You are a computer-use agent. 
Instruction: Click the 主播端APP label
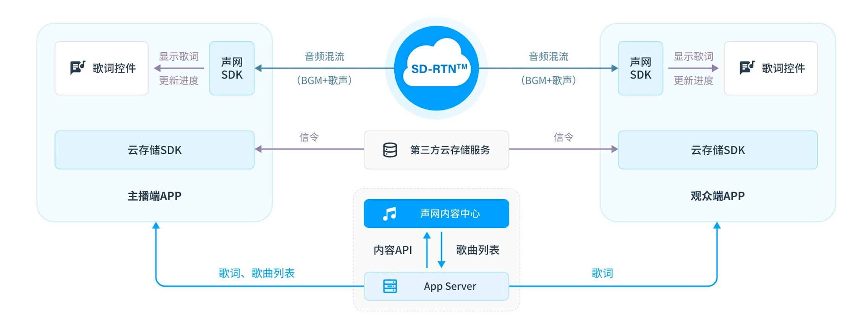point(154,196)
